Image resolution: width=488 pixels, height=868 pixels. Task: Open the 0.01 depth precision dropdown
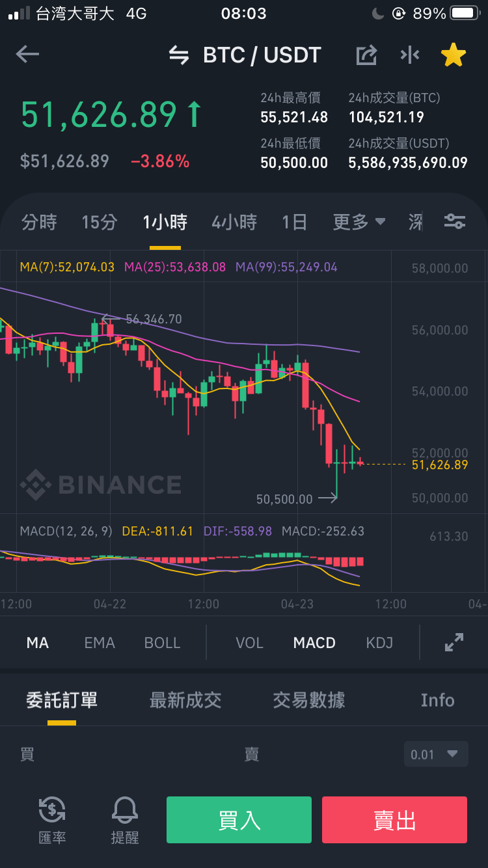click(436, 755)
